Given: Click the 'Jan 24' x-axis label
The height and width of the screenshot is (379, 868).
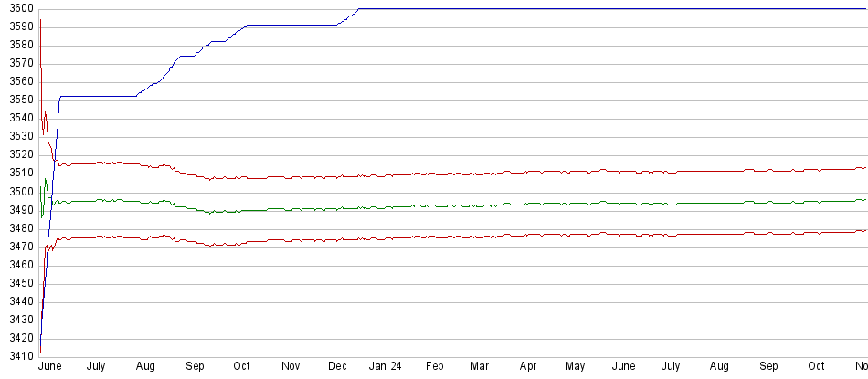Looking at the screenshot, I should [385, 365].
